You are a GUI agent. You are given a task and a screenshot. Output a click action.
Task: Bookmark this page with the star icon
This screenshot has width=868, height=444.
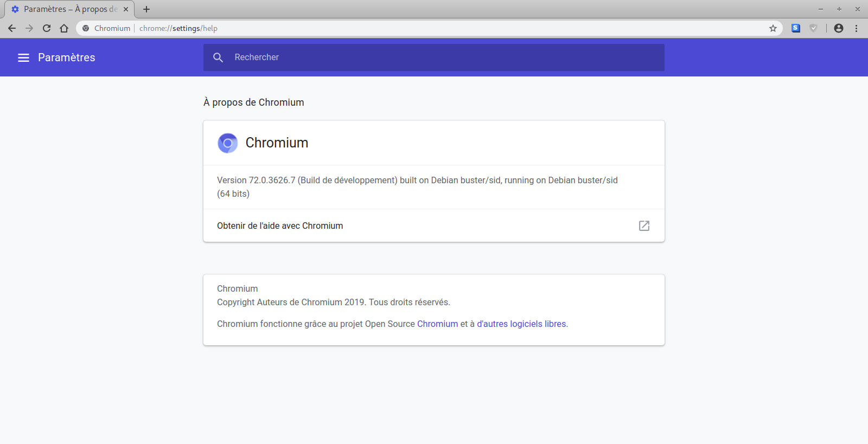pyautogui.click(x=773, y=28)
